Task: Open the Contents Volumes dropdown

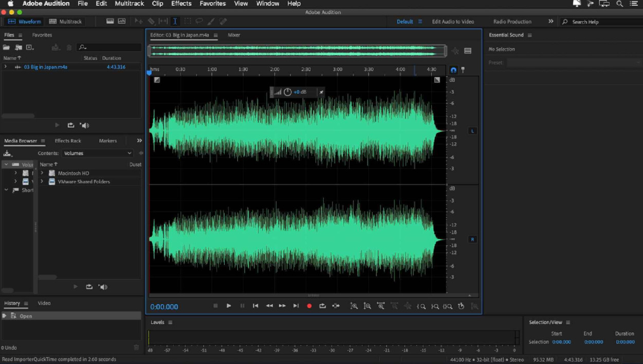Action: tap(97, 153)
